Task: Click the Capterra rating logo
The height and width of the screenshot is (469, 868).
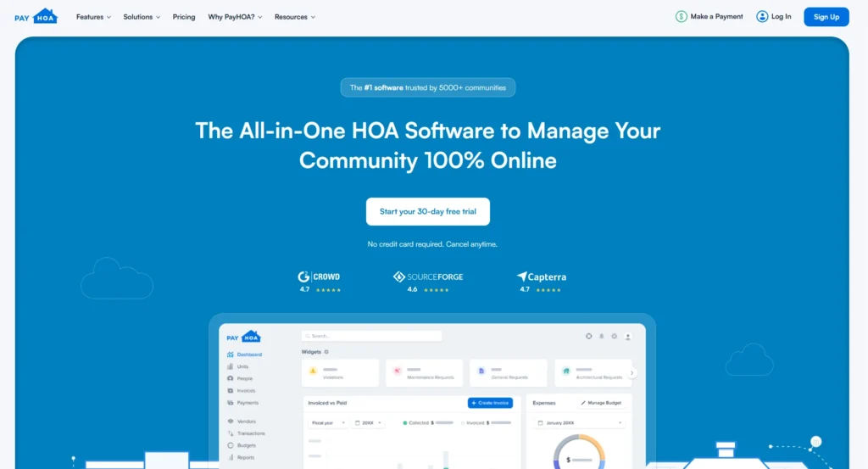Action: coord(541,276)
